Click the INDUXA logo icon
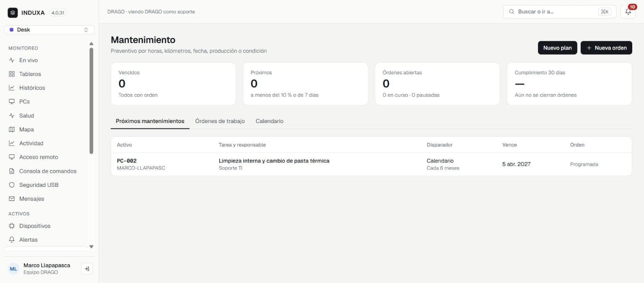Viewport: 644px width, 283px height. click(13, 13)
